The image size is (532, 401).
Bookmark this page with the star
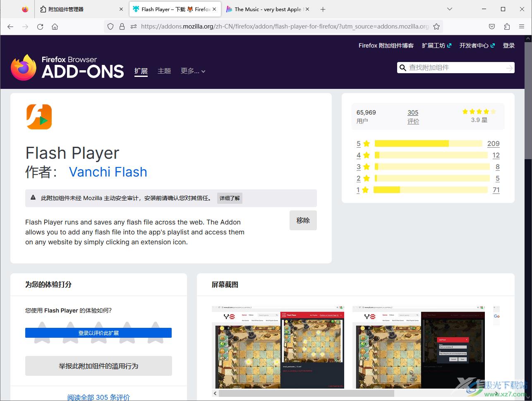(436, 26)
